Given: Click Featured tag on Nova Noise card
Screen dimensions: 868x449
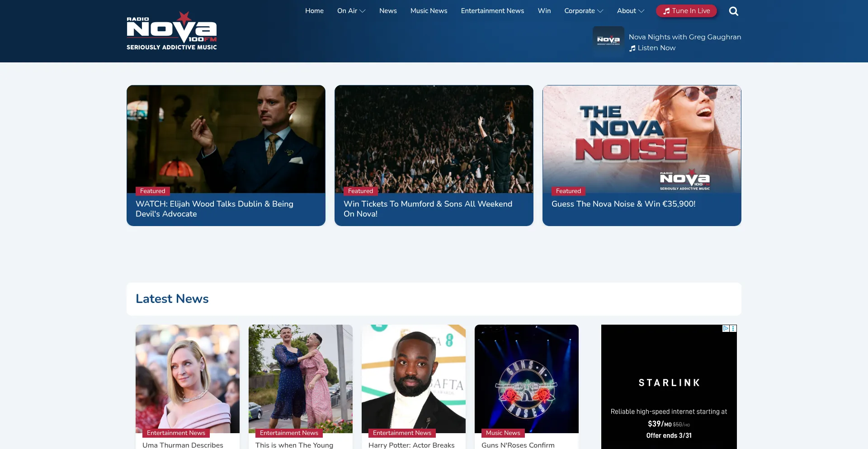Looking at the screenshot, I should tap(569, 191).
